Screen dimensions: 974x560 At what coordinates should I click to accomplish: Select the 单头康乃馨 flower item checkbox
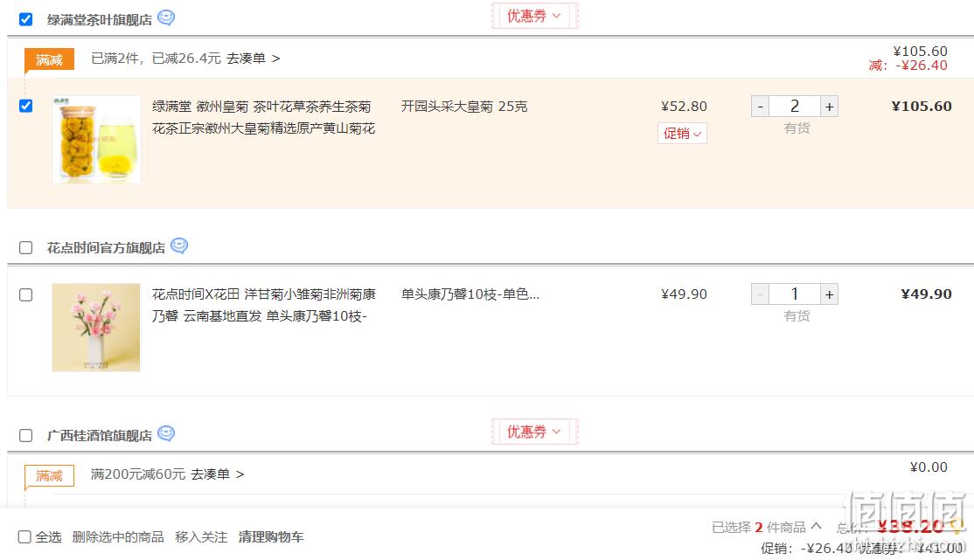click(x=25, y=294)
